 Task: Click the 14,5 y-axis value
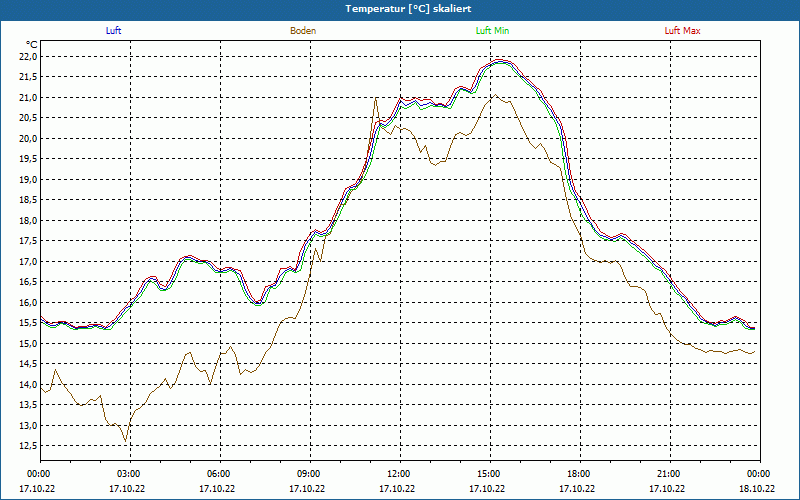coord(27,364)
